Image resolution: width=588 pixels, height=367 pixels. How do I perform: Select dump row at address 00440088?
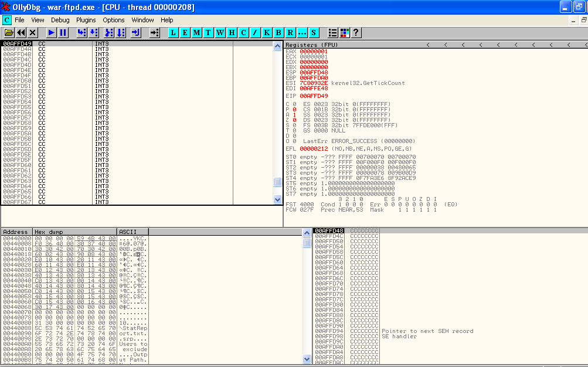(x=75, y=328)
